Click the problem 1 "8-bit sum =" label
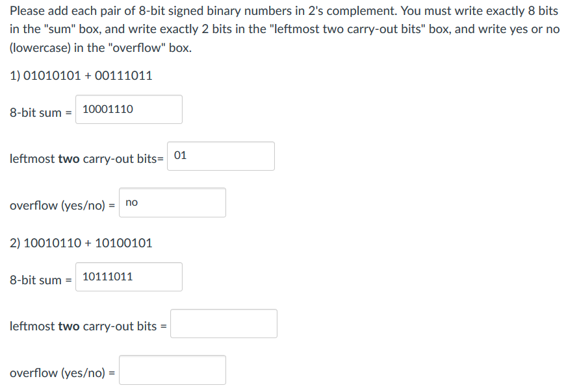Viewport: 566px width, 392px height. pos(41,112)
